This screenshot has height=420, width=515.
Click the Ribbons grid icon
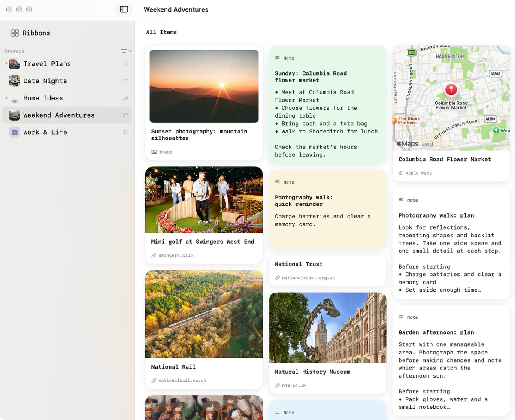[x=15, y=33]
